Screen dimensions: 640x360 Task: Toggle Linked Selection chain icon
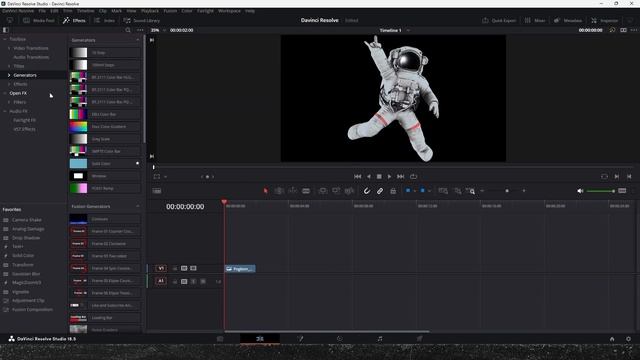point(380,191)
